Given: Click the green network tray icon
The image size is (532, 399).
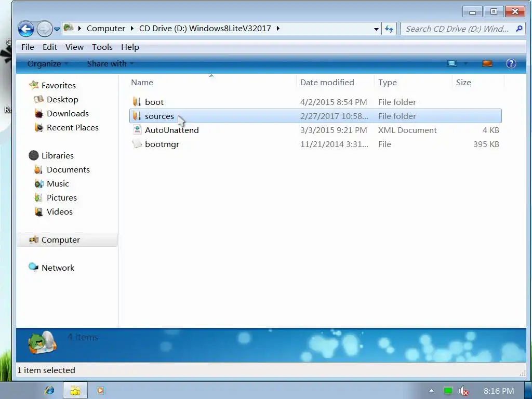Looking at the screenshot, I should 448,391.
